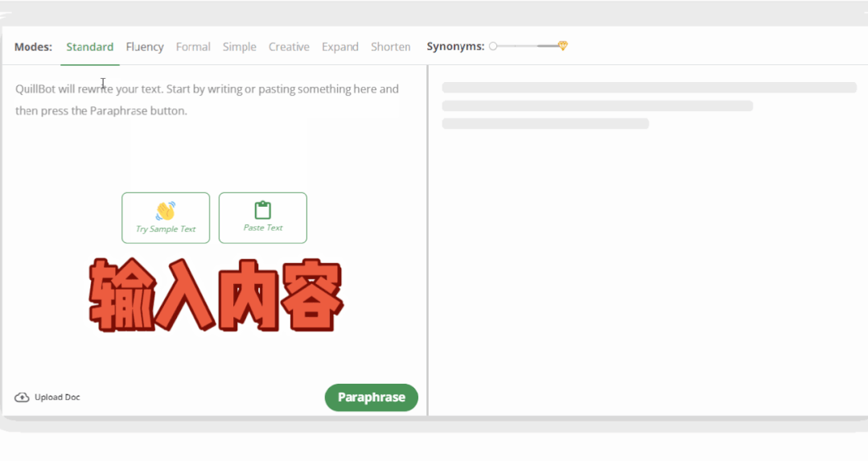Screen dimensions: 868x461
Task: Switch to Fluency mode
Action: point(145,47)
